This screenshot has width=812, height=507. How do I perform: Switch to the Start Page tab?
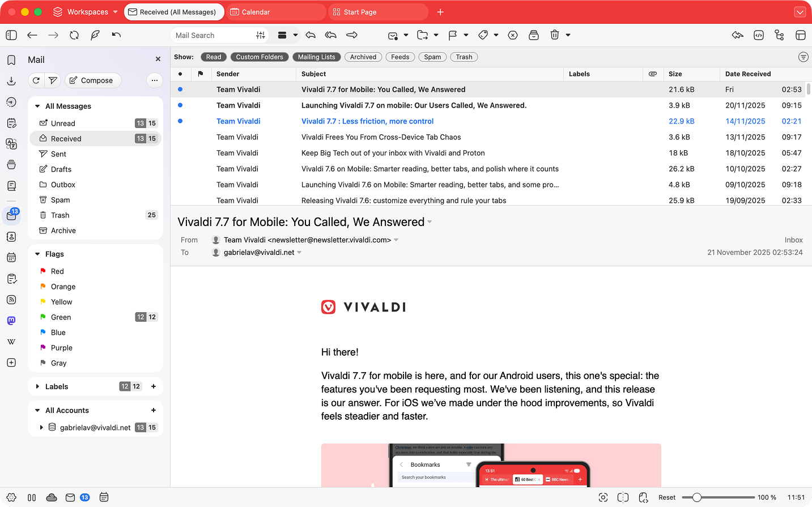tap(378, 12)
